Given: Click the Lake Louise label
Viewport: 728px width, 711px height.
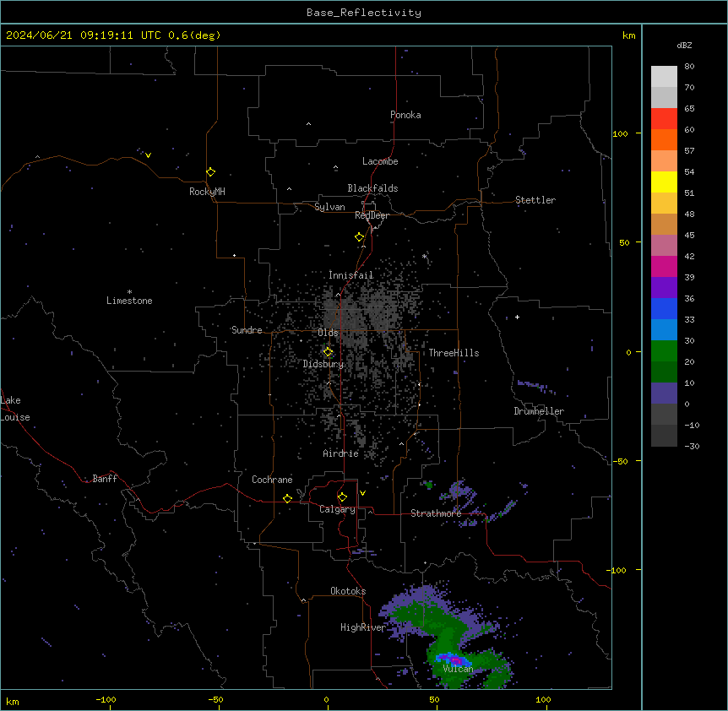Looking at the screenshot, I should coord(15,409).
